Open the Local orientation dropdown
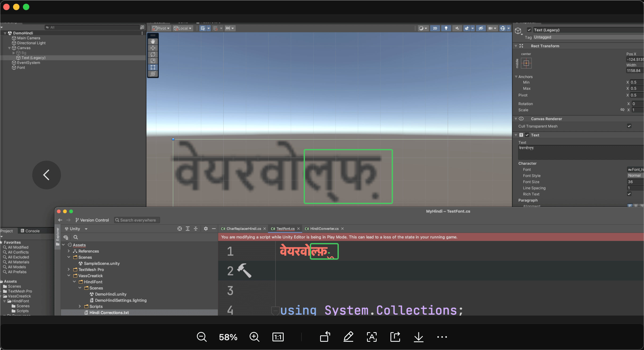 [x=182, y=28]
